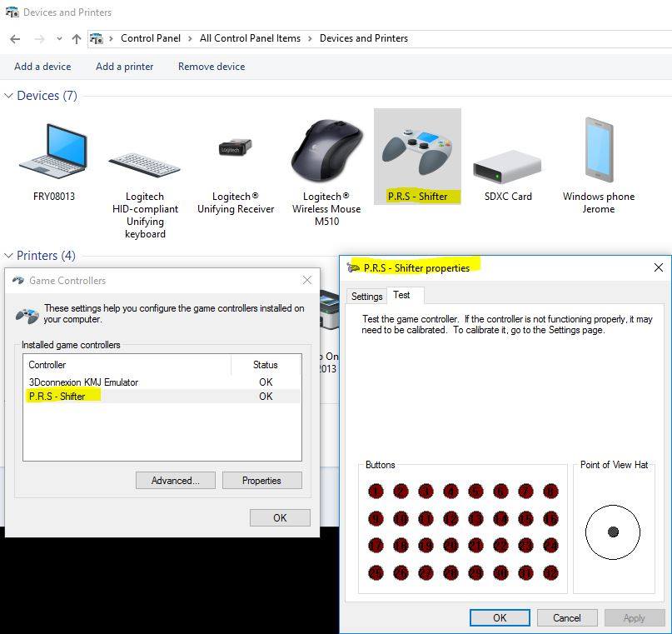
Task: Select the FRY08013 laptop device icon
Action: (53, 152)
